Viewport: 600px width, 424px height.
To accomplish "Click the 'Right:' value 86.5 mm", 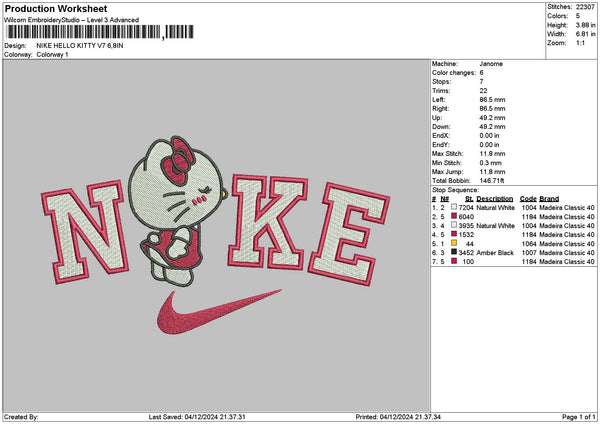I will click(492, 109).
